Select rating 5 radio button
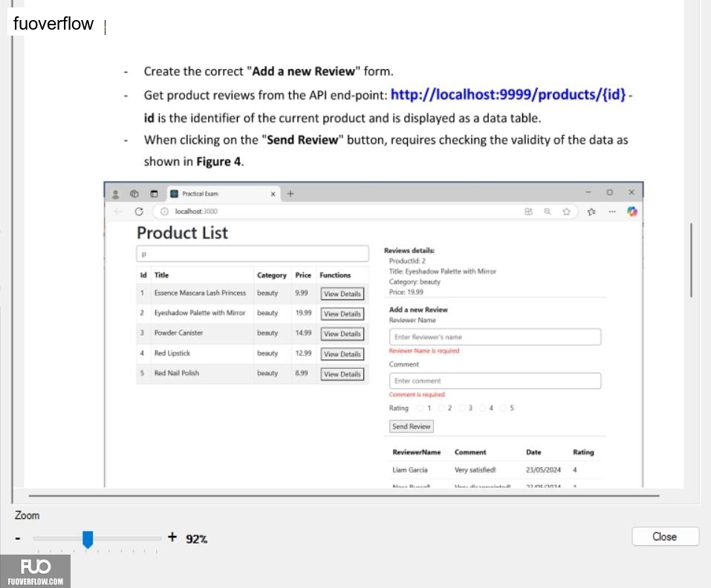 [x=503, y=408]
